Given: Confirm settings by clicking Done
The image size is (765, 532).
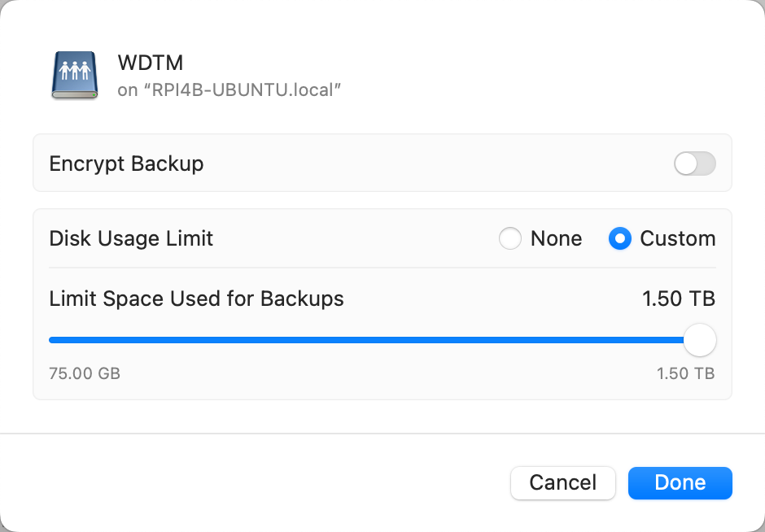Looking at the screenshot, I should 680,482.
